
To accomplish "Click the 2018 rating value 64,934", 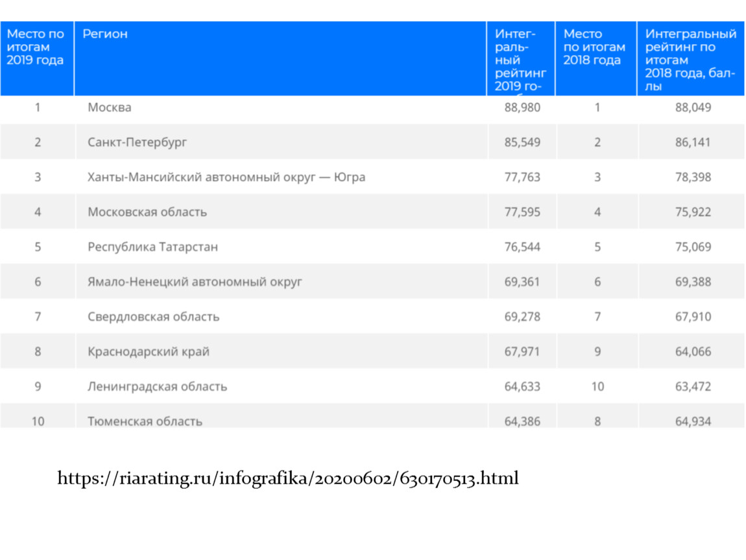I will click(693, 421).
